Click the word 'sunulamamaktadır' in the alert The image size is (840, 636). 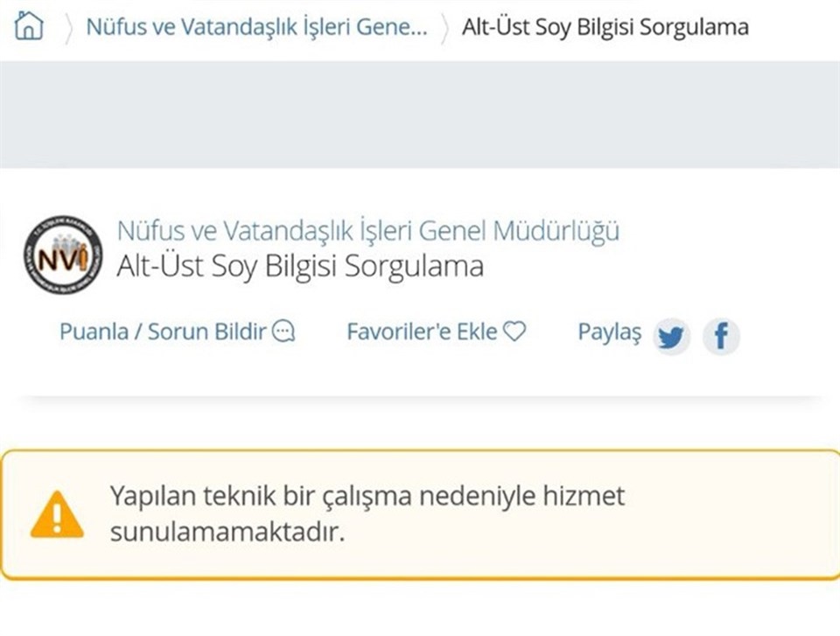pyautogui.click(x=227, y=532)
